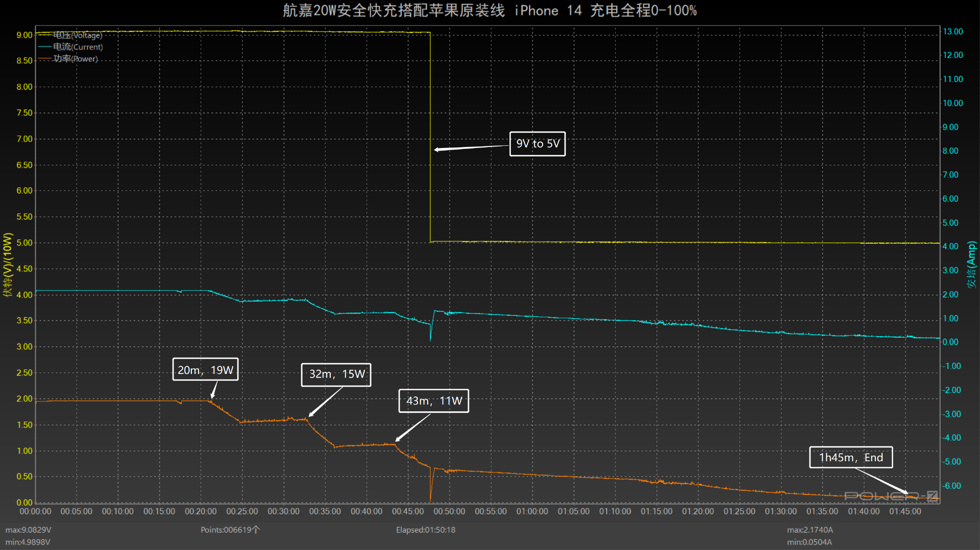Select the yellow voltage legend line swatch
The height and width of the screenshot is (550, 980).
tap(45, 35)
